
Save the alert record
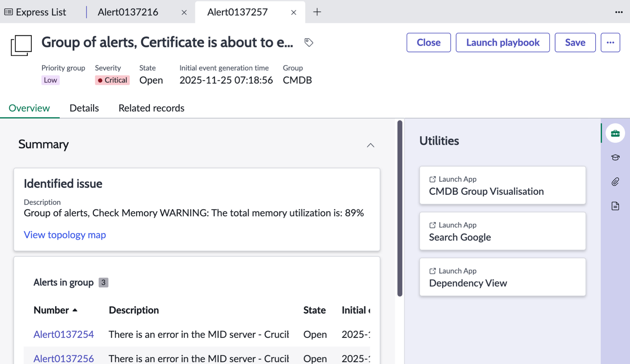pos(575,43)
